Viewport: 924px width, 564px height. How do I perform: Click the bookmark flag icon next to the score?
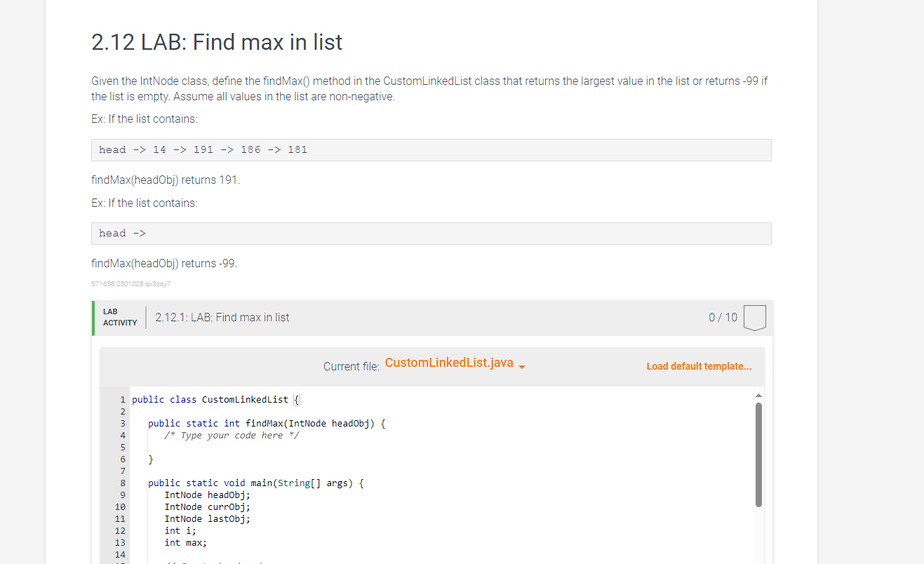click(x=754, y=317)
